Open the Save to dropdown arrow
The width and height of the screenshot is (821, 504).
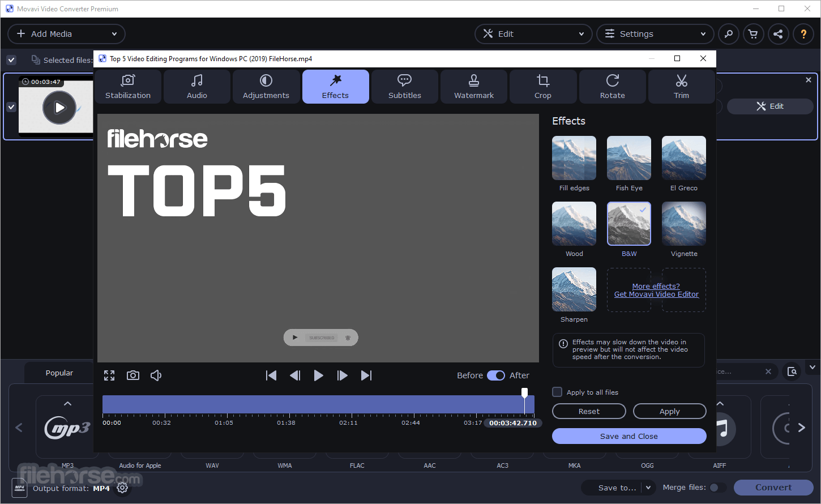tap(648, 488)
